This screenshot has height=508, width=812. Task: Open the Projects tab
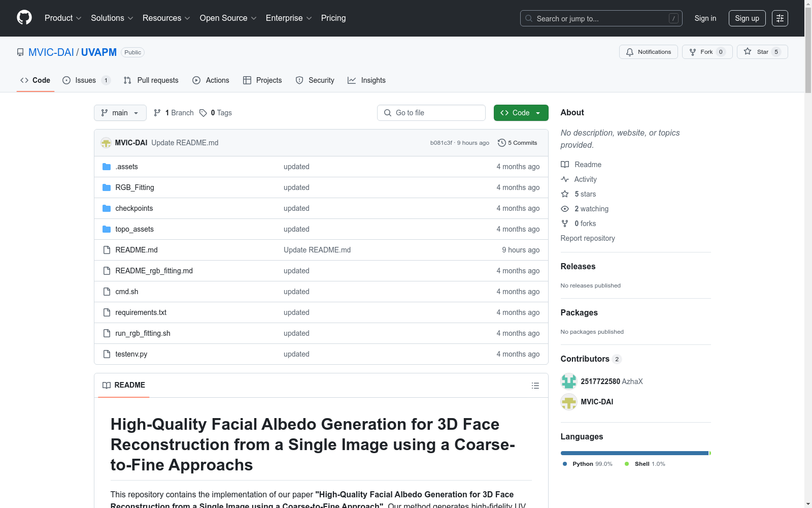pyautogui.click(x=262, y=80)
